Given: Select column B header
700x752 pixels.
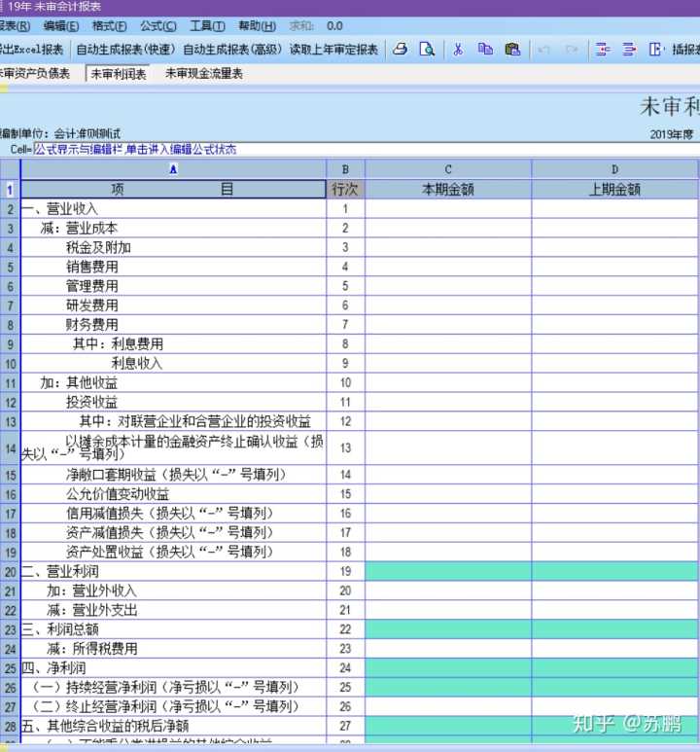Looking at the screenshot, I should tap(345, 169).
